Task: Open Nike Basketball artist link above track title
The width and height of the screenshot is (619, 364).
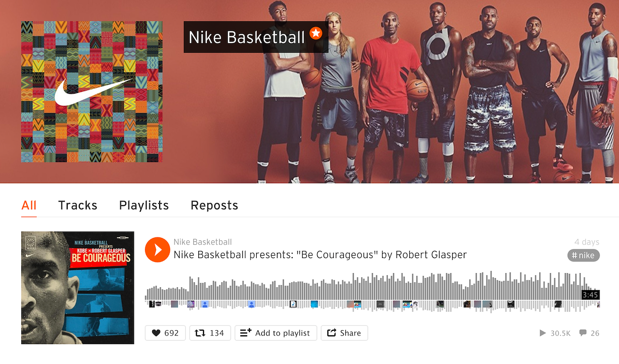Action: 203,242
